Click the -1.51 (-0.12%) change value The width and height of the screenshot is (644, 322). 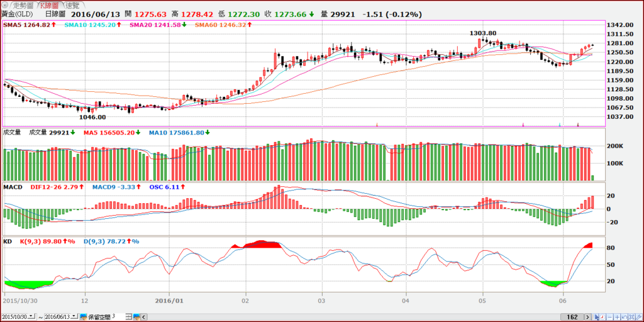[392, 14]
